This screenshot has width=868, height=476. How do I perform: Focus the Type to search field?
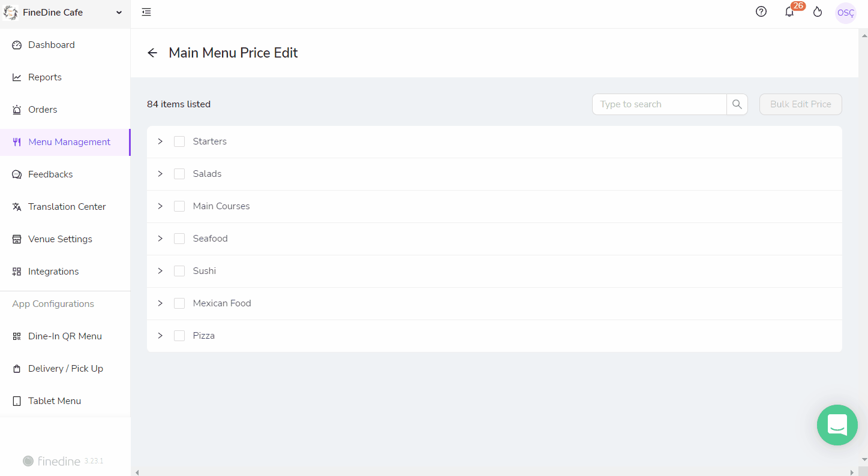[x=659, y=104]
